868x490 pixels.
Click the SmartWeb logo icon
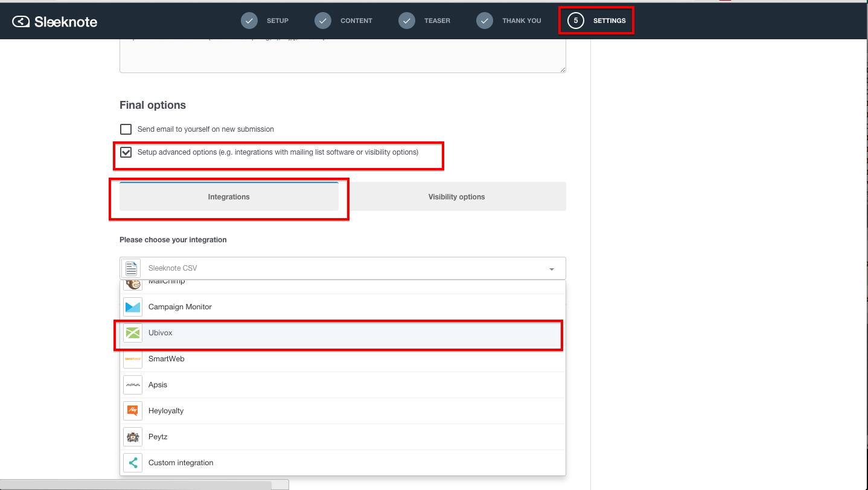pos(133,359)
